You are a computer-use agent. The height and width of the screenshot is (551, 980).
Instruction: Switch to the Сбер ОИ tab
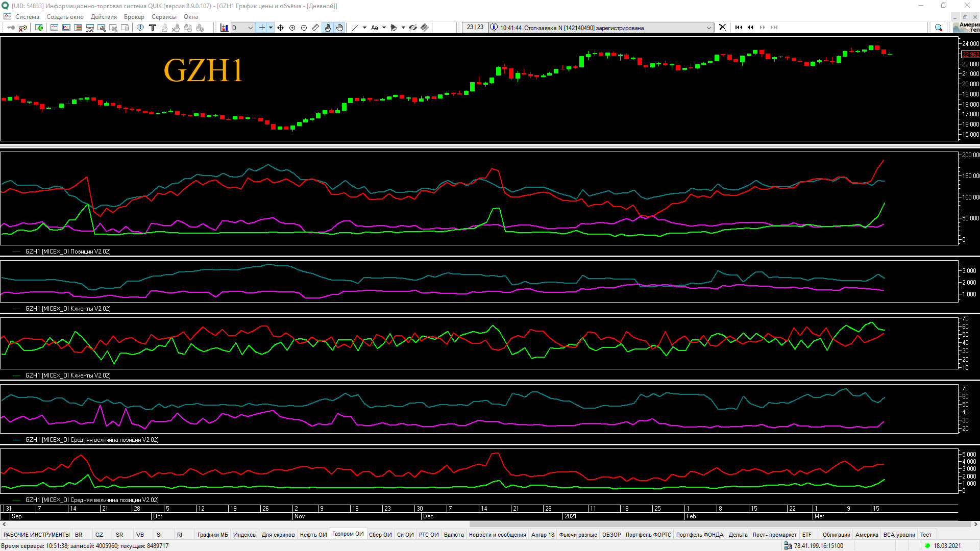coord(380,535)
